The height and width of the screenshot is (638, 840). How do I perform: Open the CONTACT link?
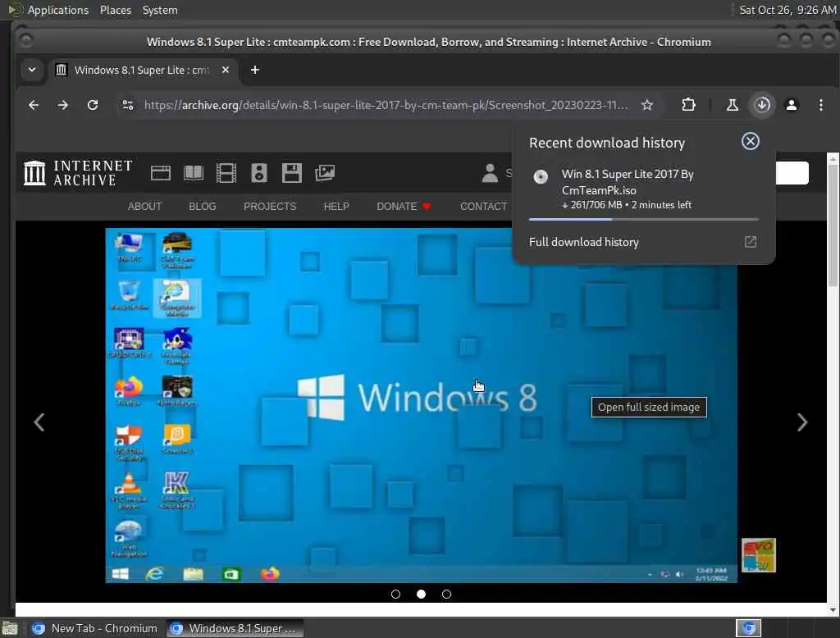[483, 206]
